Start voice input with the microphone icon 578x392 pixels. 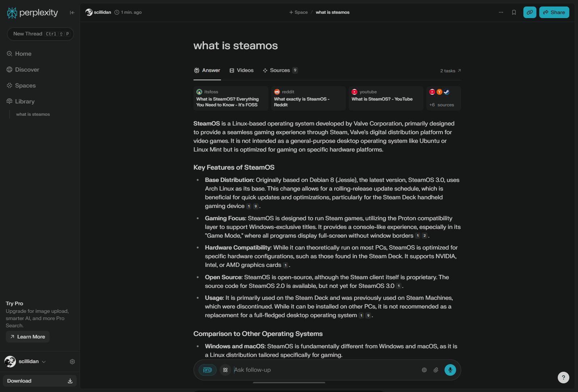(x=450, y=370)
